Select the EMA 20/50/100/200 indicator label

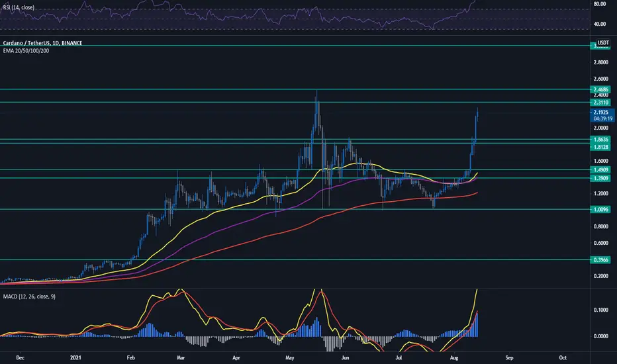coord(26,51)
